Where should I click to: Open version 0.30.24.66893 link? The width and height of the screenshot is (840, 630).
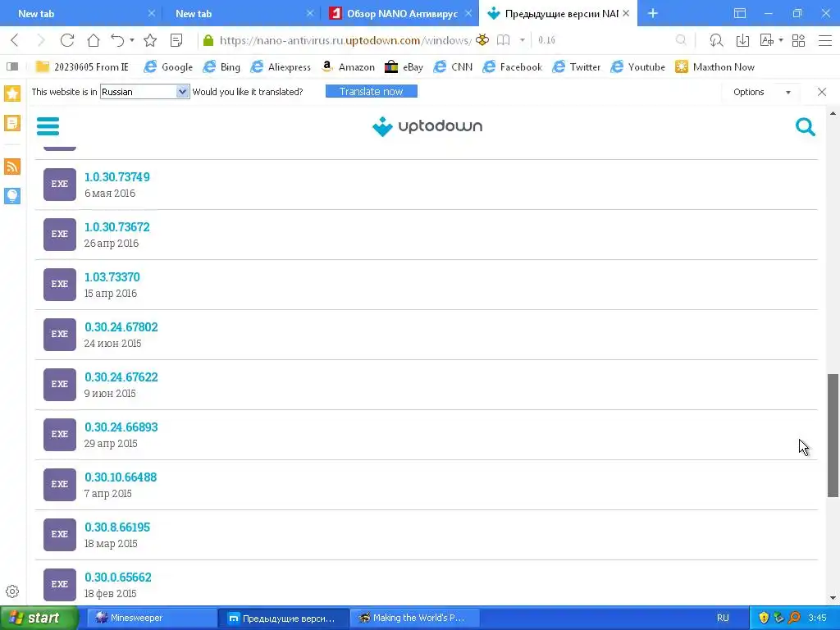(x=121, y=427)
